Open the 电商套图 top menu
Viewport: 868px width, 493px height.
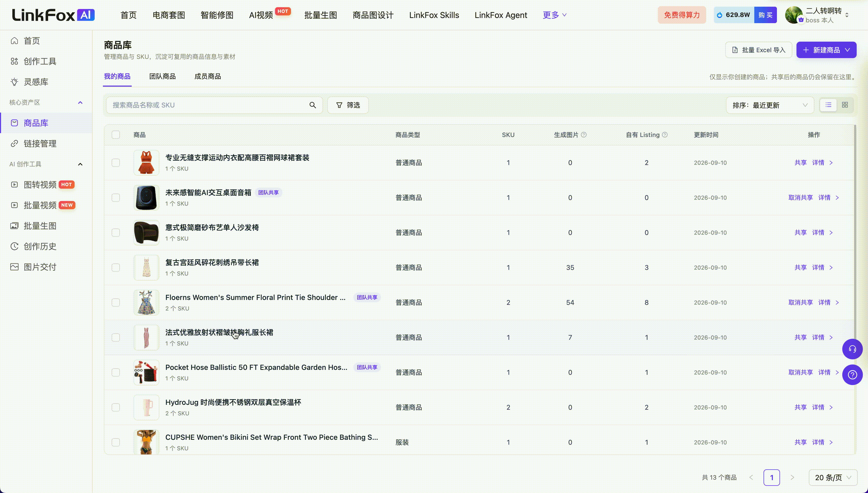coord(169,15)
